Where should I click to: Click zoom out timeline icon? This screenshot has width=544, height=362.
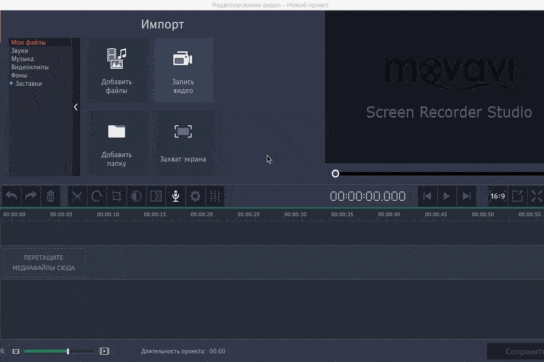click(16, 351)
